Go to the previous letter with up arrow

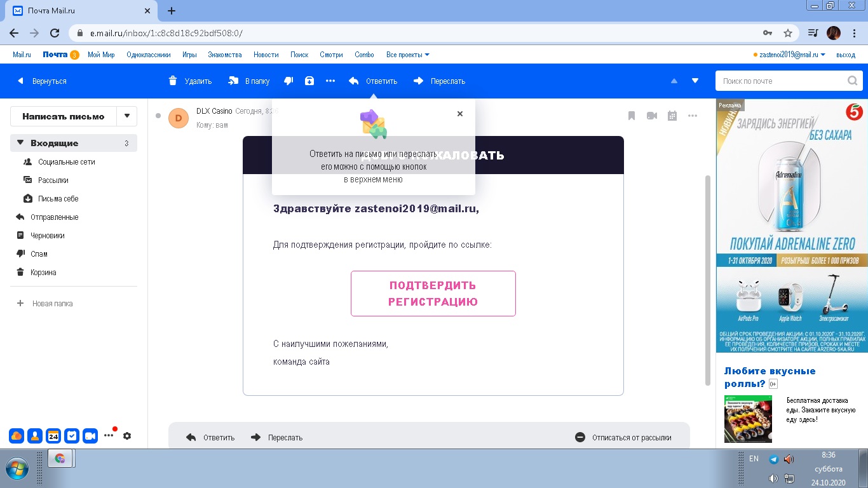(674, 81)
